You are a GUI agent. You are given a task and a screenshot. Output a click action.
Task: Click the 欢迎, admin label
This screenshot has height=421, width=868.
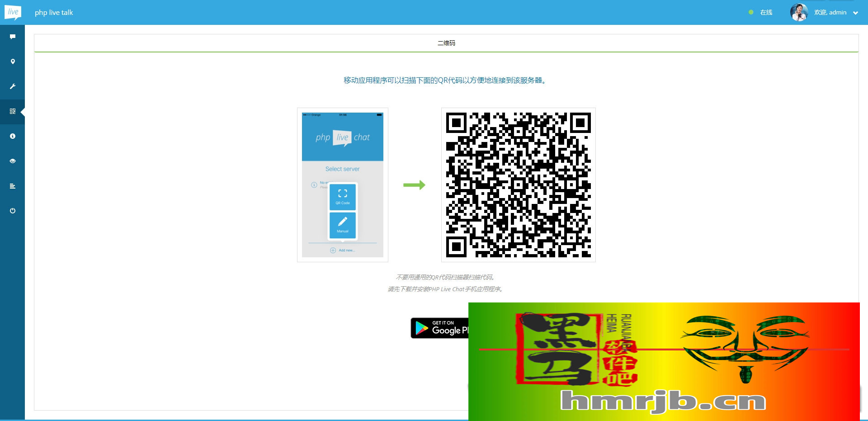830,12
